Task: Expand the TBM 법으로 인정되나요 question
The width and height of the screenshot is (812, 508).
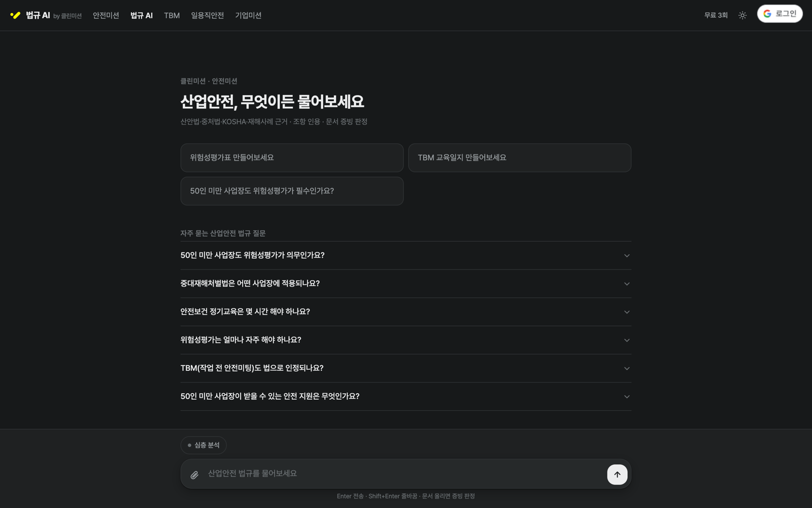Action: [405, 368]
